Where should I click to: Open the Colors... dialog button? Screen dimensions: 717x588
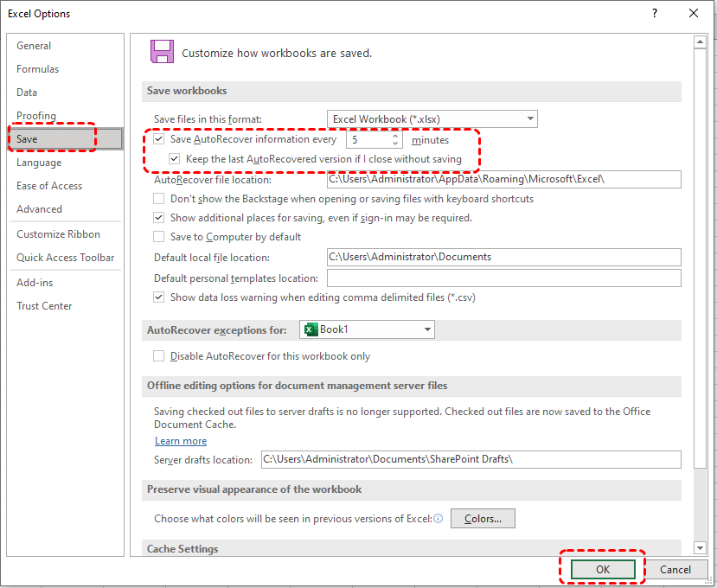(483, 519)
